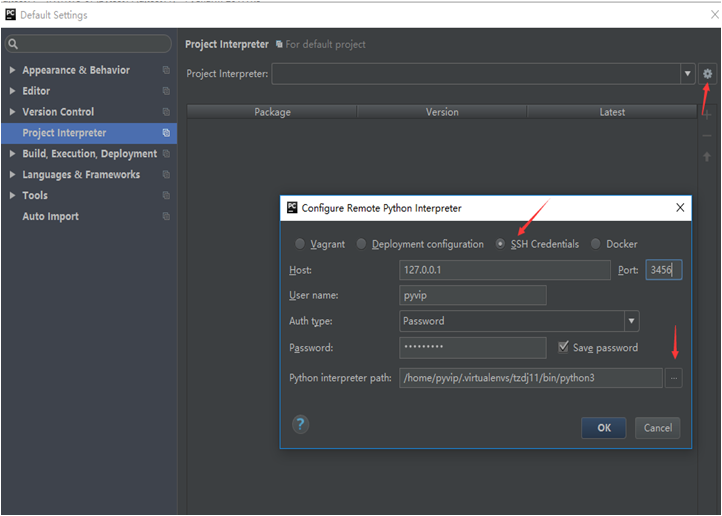Expand the Version Control tree node
Image resolution: width=722 pixels, height=516 pixels.
click(x=12, y=112)
